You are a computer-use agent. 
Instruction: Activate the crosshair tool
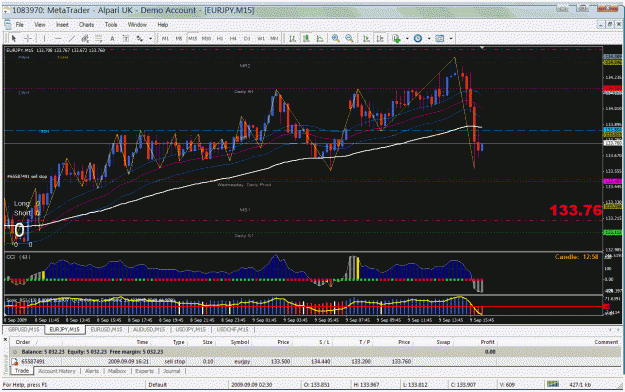pos(28,38)
